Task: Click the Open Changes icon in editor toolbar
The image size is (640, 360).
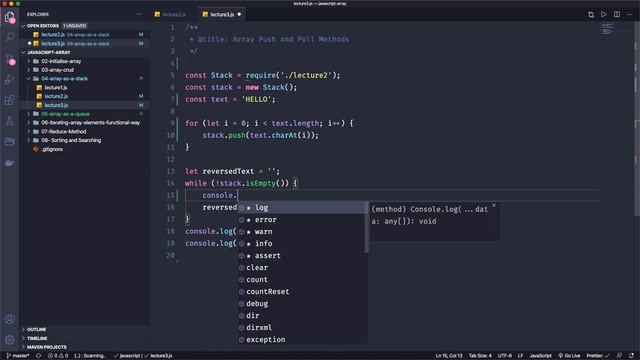Action: pos(591,14)
